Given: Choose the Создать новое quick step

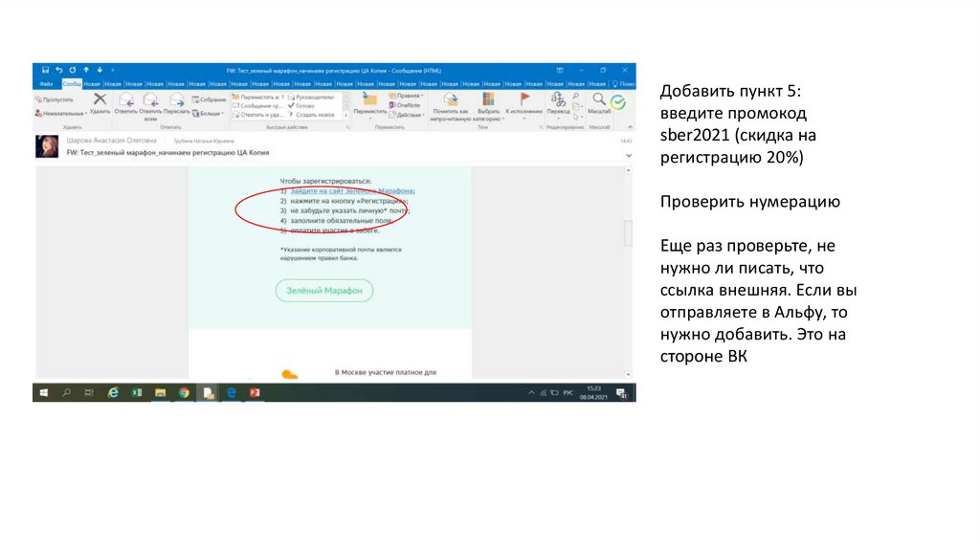Looking at the screenshot, I should (x=311, y=115).
